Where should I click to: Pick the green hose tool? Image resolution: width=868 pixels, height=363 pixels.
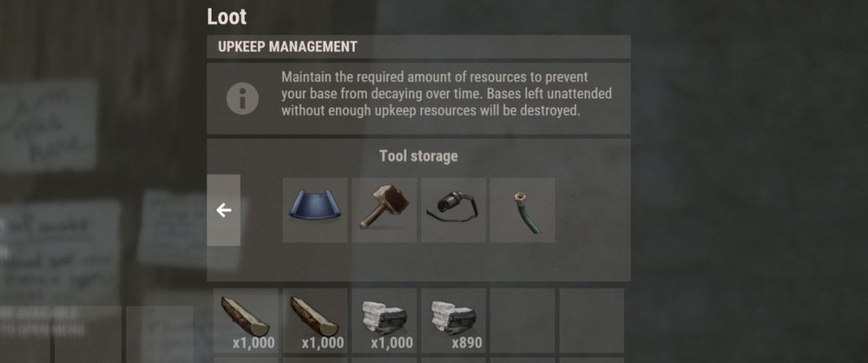tap(523, 210)
